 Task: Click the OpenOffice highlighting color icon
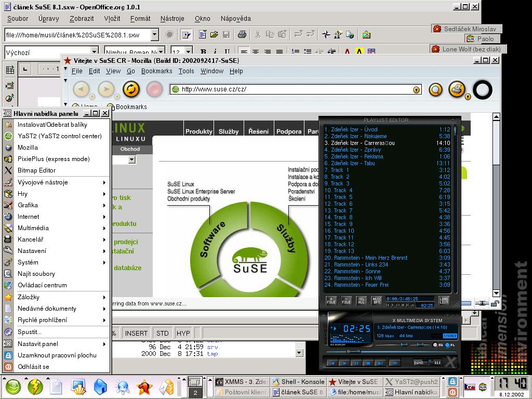[359, 51]
